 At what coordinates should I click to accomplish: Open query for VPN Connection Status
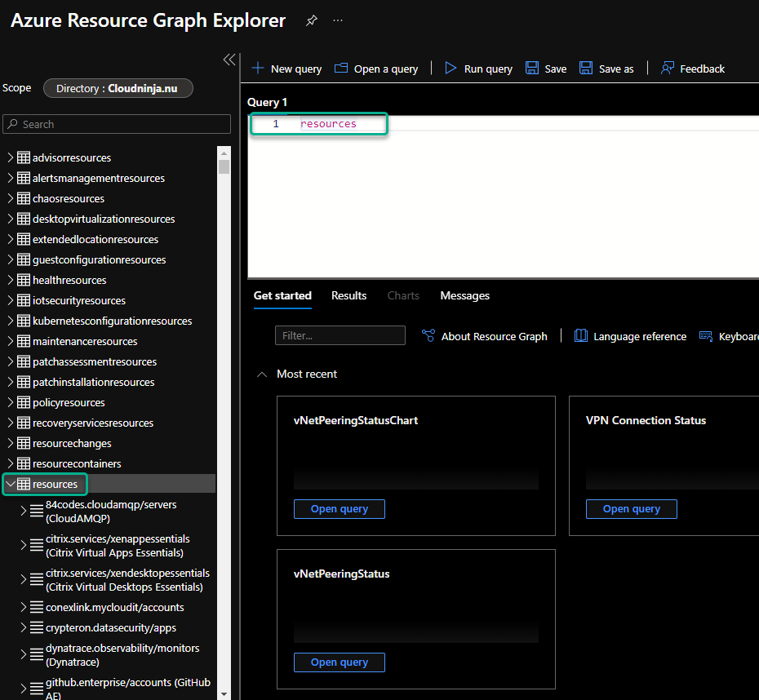coord(631,509)
